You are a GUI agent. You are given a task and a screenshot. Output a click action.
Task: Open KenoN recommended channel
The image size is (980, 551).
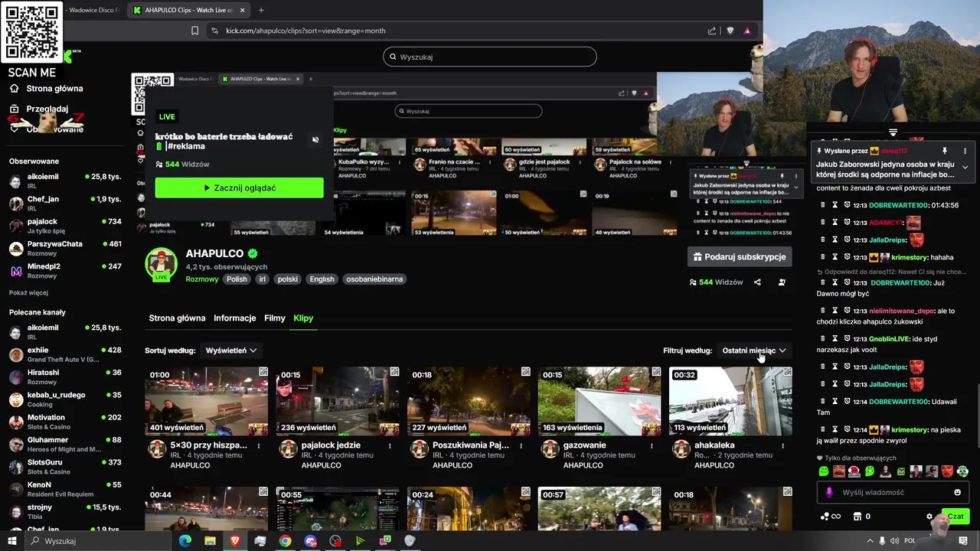tap(65, 489)
